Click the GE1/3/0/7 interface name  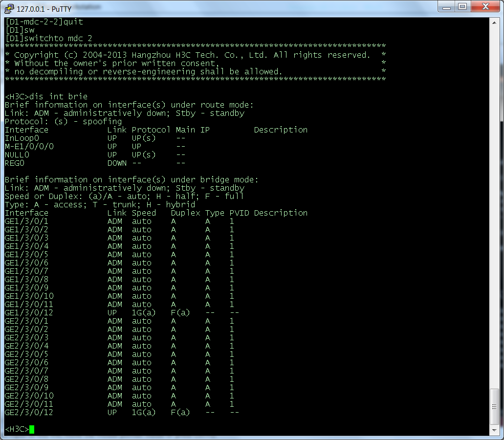pos(27,271)
